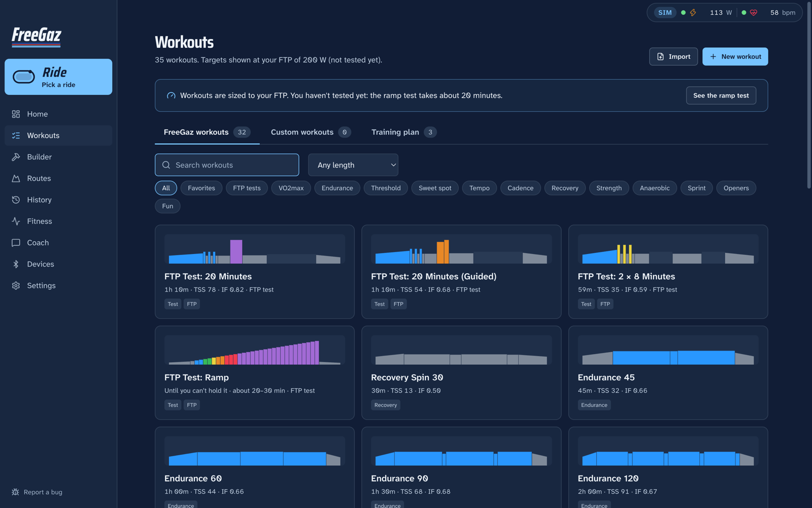Viewport: 812px width, 508px height.
Task: Open Recovery Spin 30 workout chart
Action: pos(461,350)
